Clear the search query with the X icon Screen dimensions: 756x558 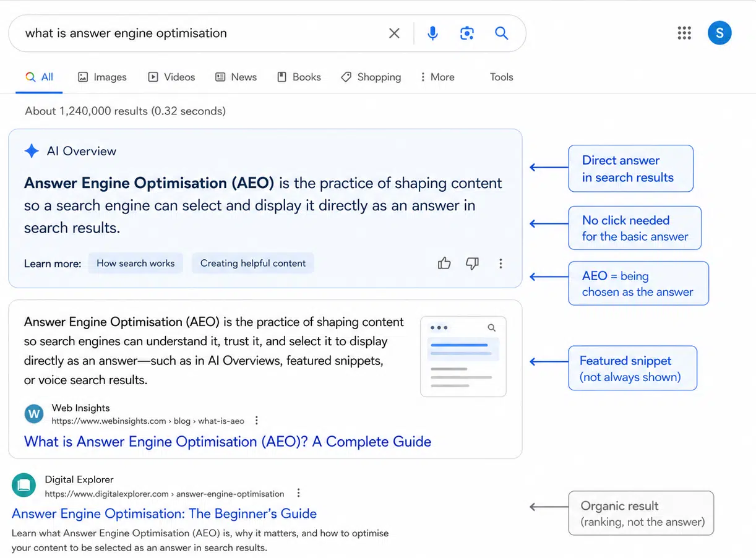pyautogui.click(x=394, y=33)
